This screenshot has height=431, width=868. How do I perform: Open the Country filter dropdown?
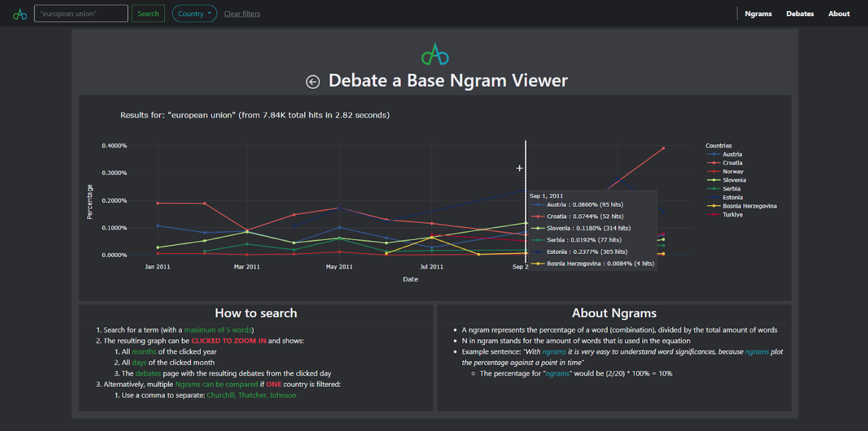pyautogui.click(x=194, y=14)
